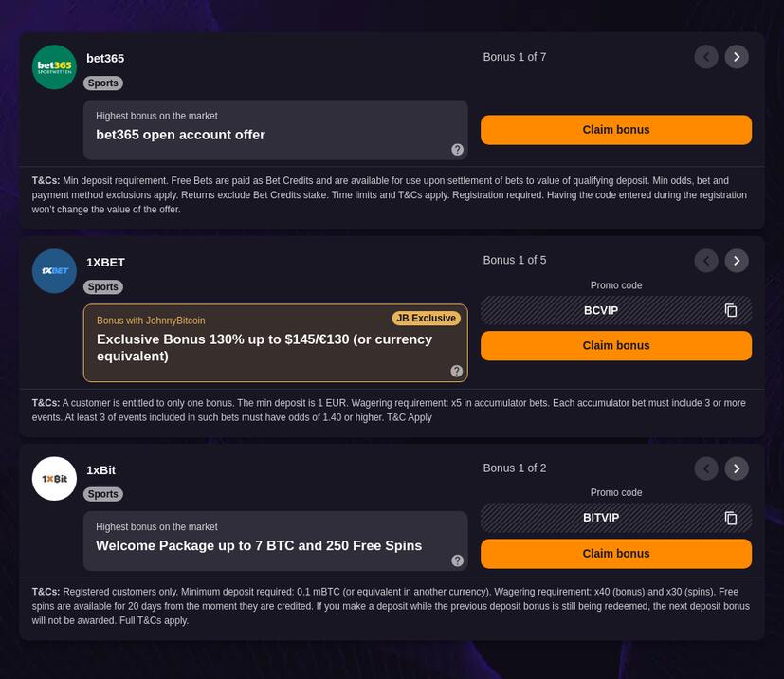This screenshot has height=679, width=784.
Task: Click the Bonus 1 of 5 counter
Action: [515, 260]
